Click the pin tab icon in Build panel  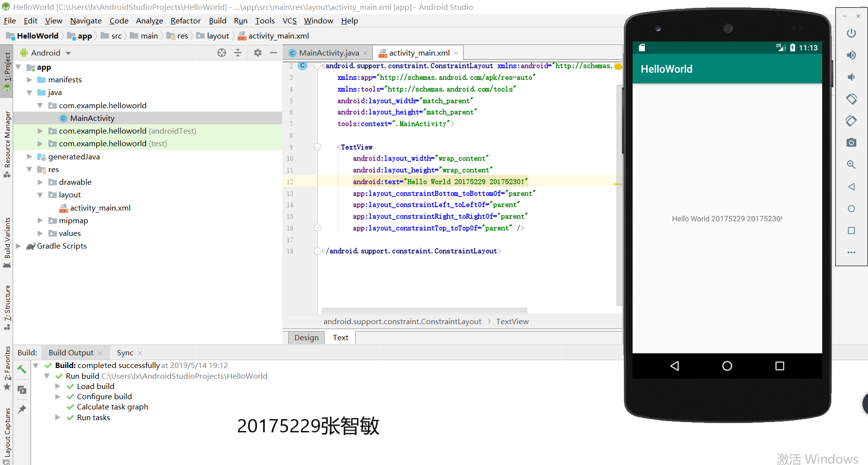pyautogui.click(x=22, y=409)
